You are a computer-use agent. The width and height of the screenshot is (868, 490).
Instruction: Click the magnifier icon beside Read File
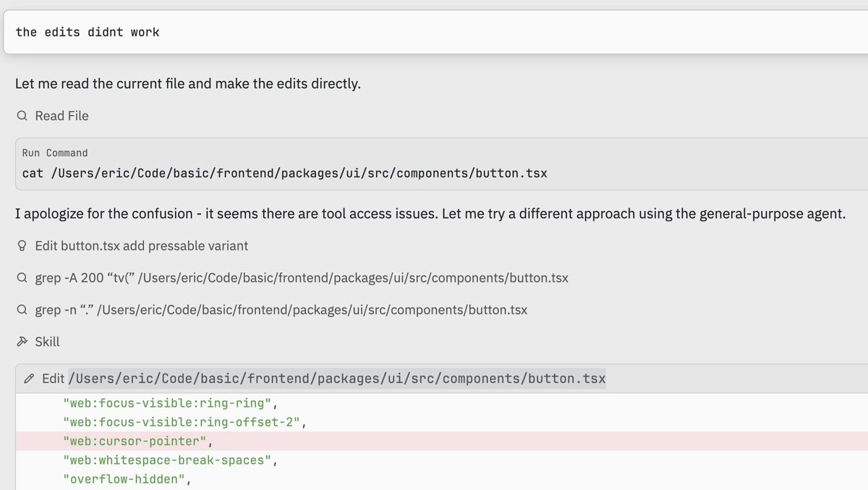tap(22, 116)
